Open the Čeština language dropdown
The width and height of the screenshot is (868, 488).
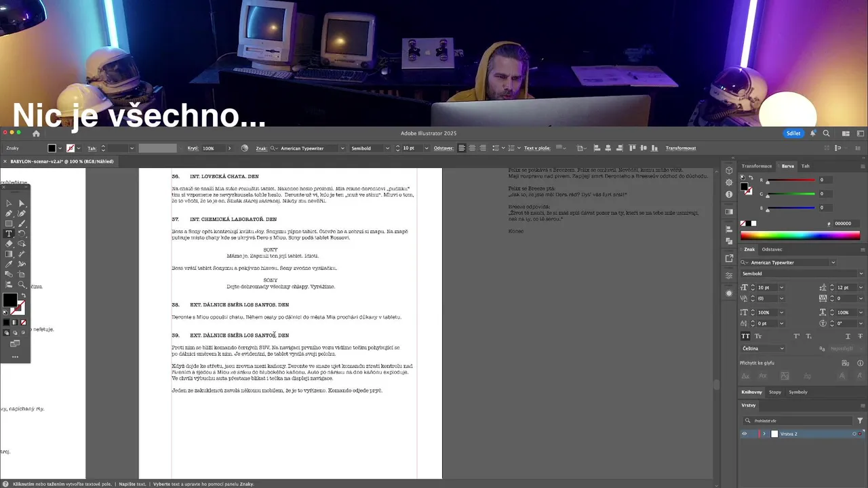pyautogui.click(x=763, y=348)
